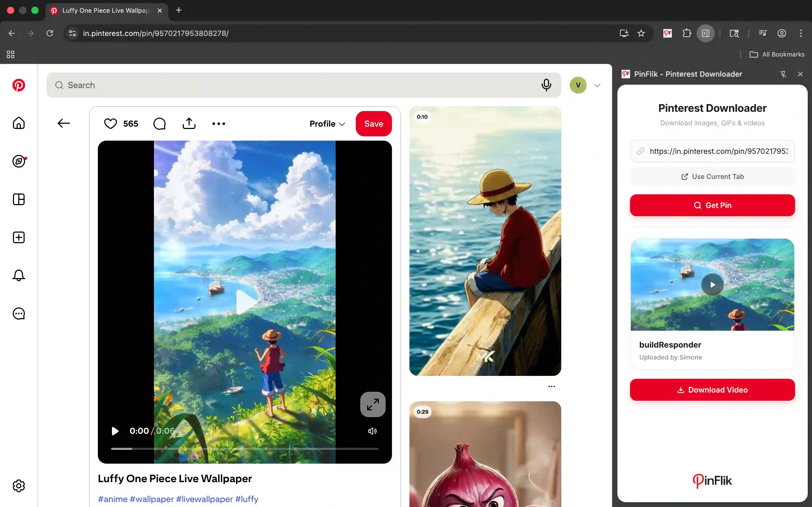The height and width of the screenshot is (507, 812).
Task: Open the Create pin icon in sidebar
Action: pyautogui.click(x=19, y=237)
